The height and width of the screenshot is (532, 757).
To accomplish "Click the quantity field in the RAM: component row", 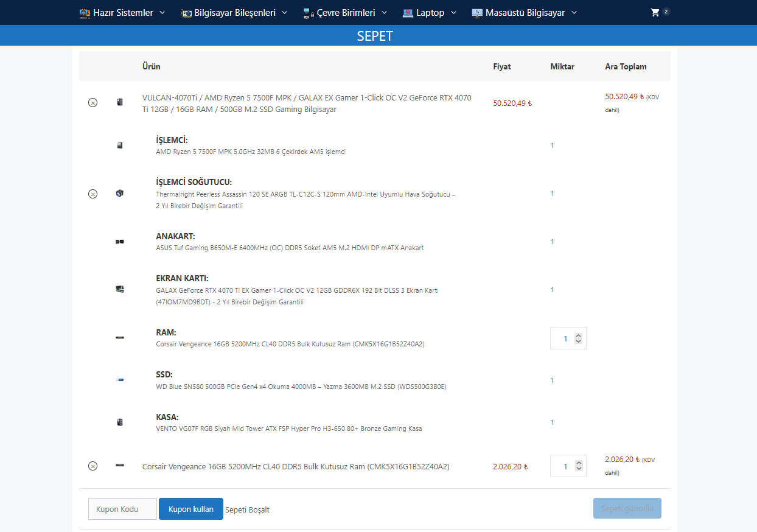I will pyautogui.click(x=568, y=338).
